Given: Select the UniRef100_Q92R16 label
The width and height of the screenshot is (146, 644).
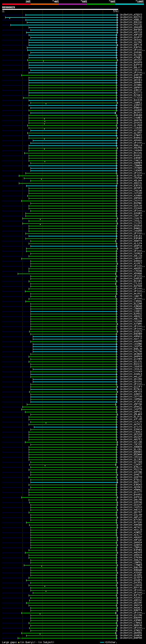Looking at the screenshot, I should pos(131,226).
